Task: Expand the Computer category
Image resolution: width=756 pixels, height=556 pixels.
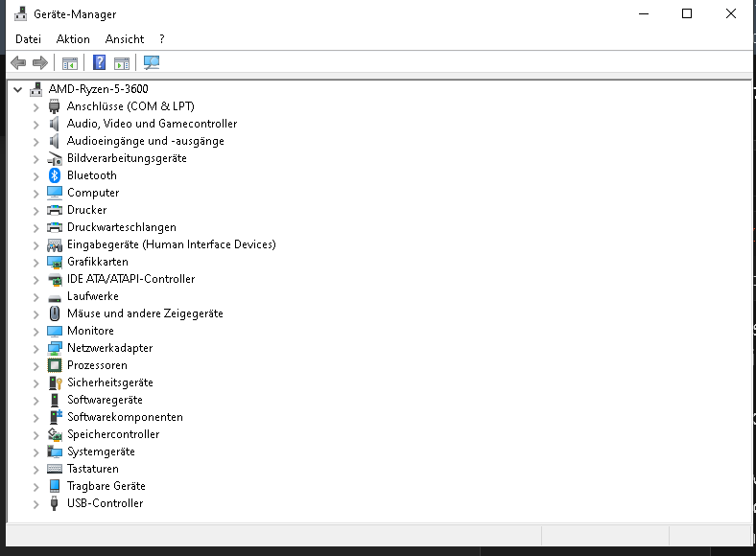Action: [x=36, y=194]
